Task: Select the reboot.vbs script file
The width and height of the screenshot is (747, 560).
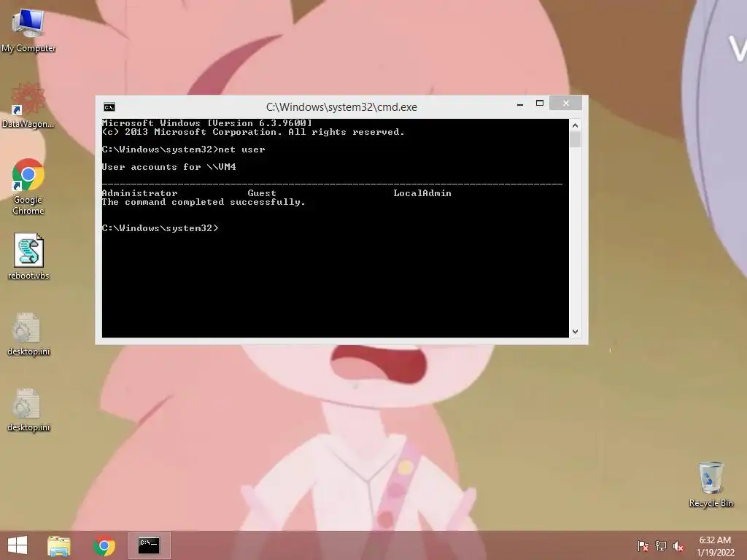Action: tap(28, 256)
